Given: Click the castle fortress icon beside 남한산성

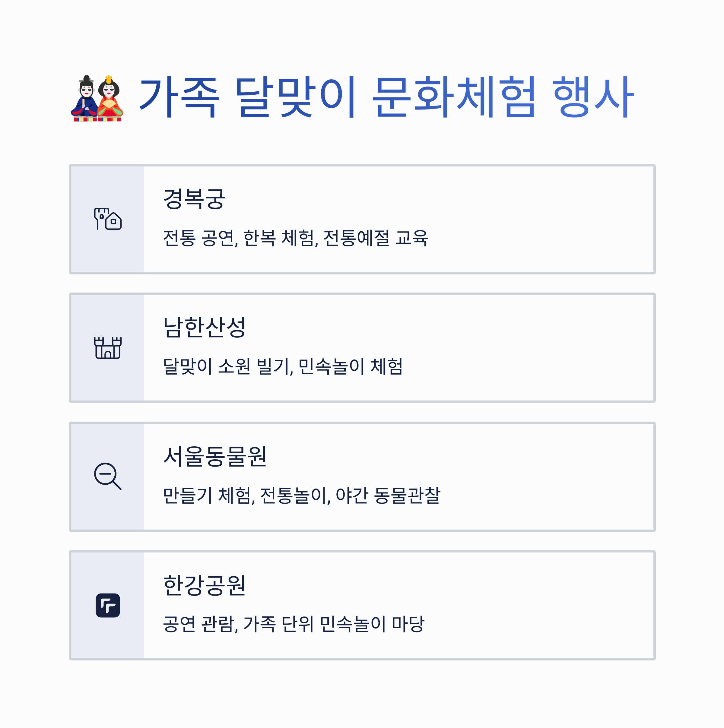Looking at the screenshot, I should click(x=108, y=347).
